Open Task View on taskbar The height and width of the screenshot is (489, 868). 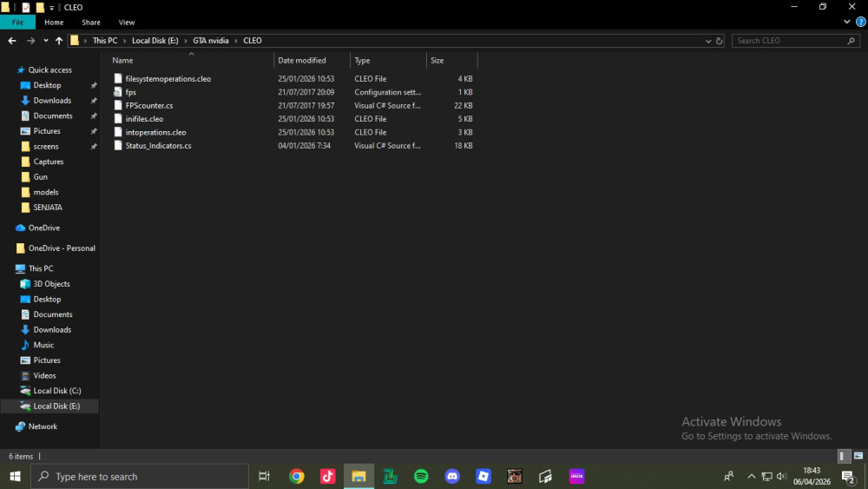[265, 476]
